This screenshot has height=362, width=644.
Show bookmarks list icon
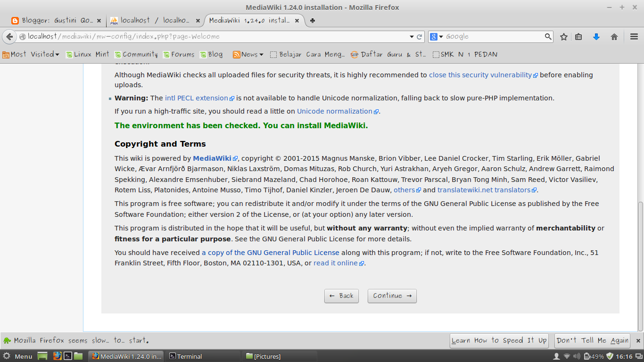point(579,36)
